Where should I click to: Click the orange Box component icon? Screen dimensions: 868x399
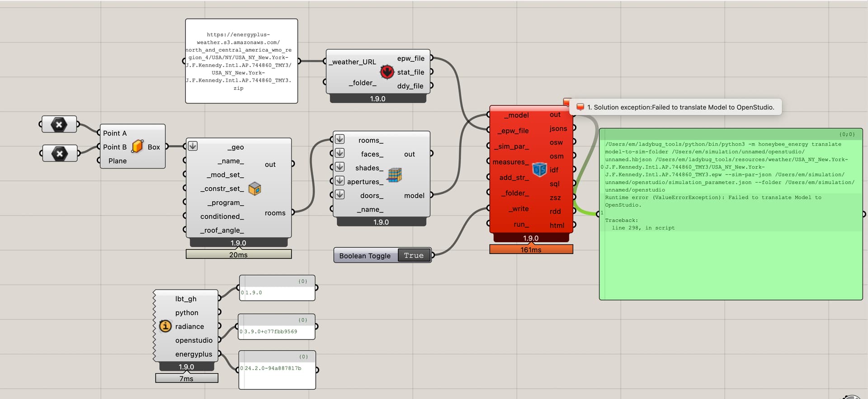[x=137, y=146]
